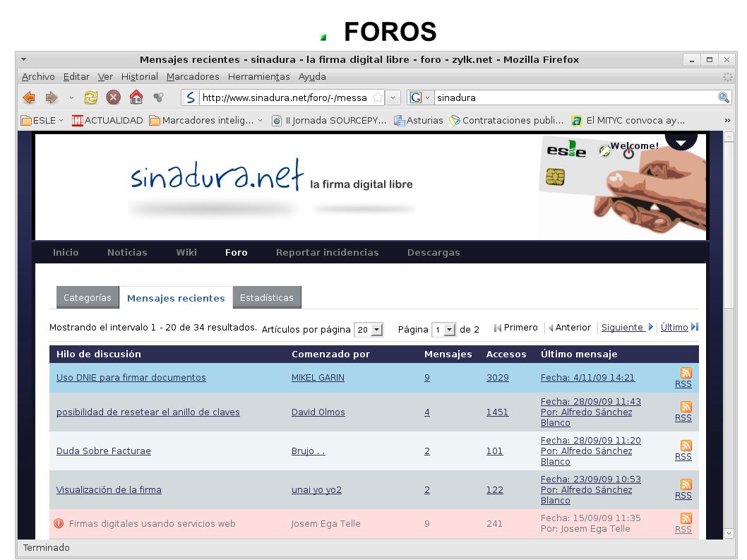Go to Inicio in the site navigation
747x560 pixels.
click(66, 253)
